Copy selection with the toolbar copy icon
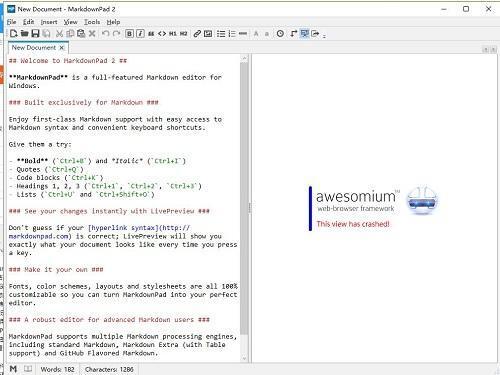 coord(70,33)
